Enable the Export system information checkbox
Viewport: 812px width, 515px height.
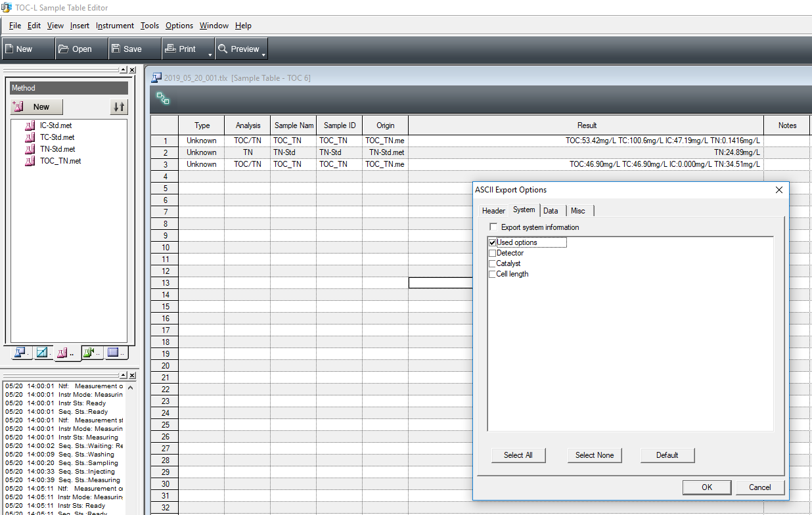coord(493,226)
